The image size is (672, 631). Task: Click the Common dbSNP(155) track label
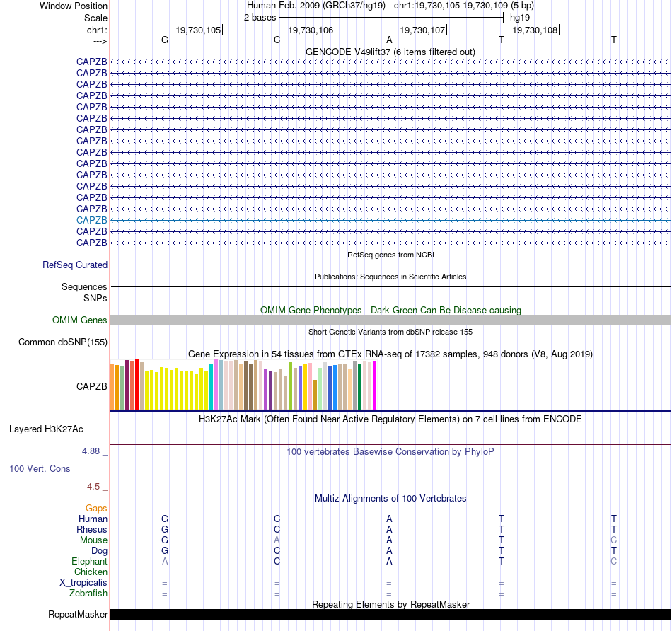click(x=63, y=342)
